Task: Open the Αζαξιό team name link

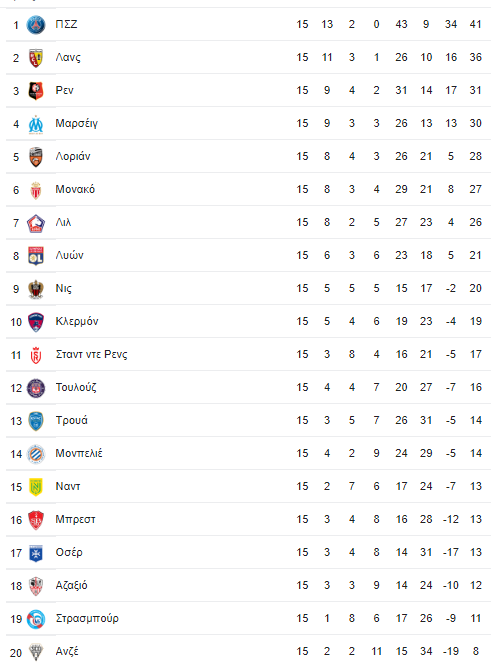Action: click(x=71, y=585)
